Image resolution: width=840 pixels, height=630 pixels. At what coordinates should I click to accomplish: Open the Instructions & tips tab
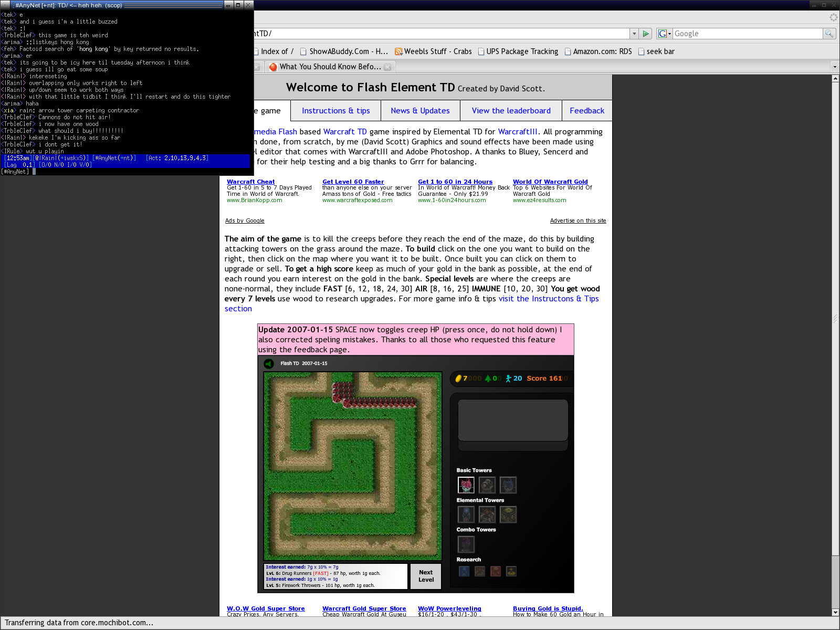(336, 111)
